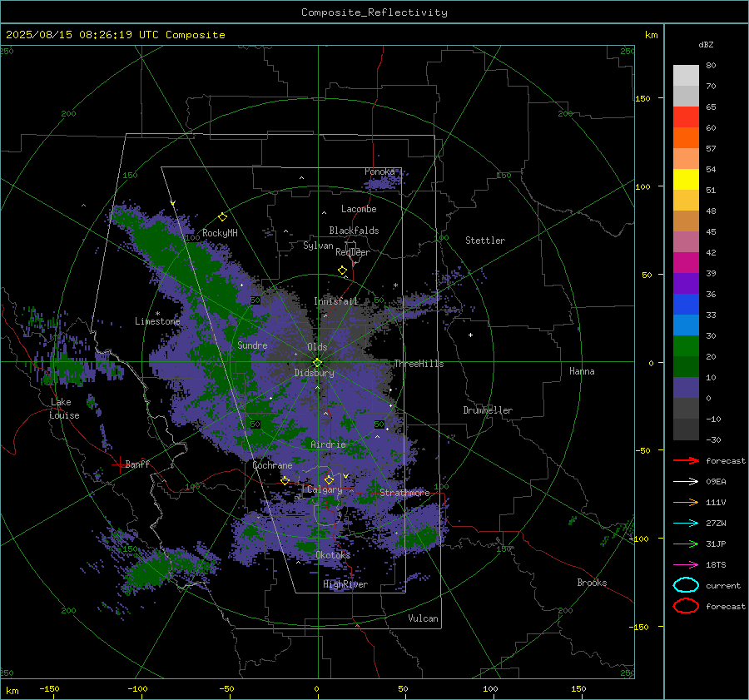
Task: Click the Banff label
Action: (x=137, y=464)
